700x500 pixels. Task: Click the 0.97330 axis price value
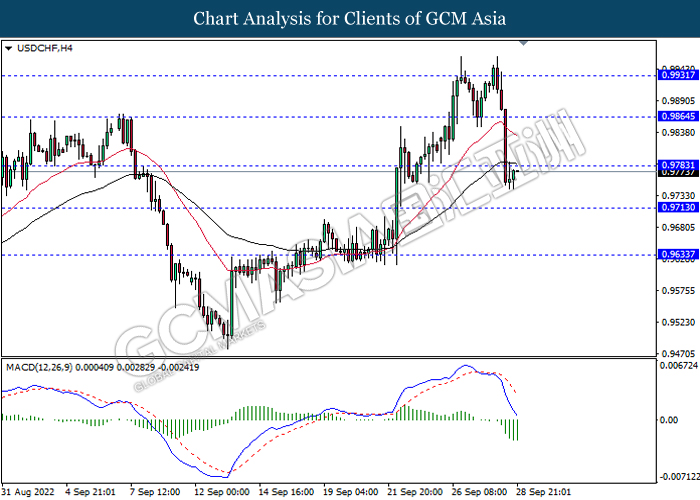[x=678, y=196]
